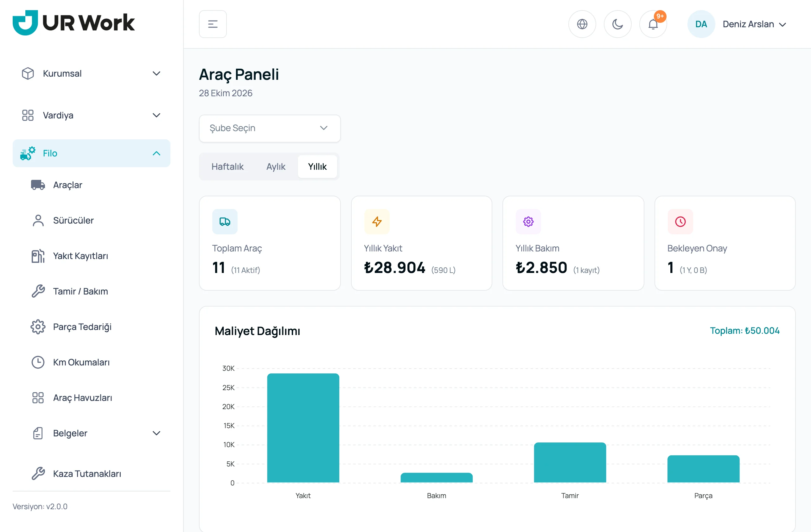This screenshot has width=811, height=532.
Task: Click the Yıllık Bakım gear icon
Action: coord(528,222)
